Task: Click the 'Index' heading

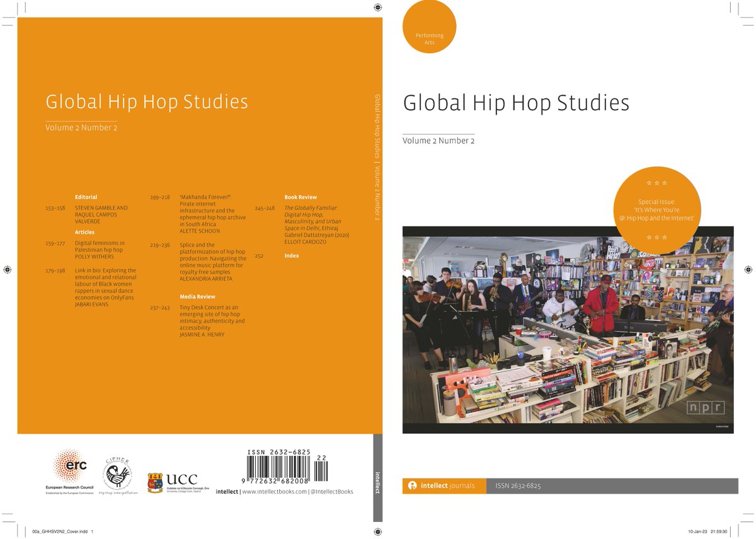Action: [x=292, y=256]
